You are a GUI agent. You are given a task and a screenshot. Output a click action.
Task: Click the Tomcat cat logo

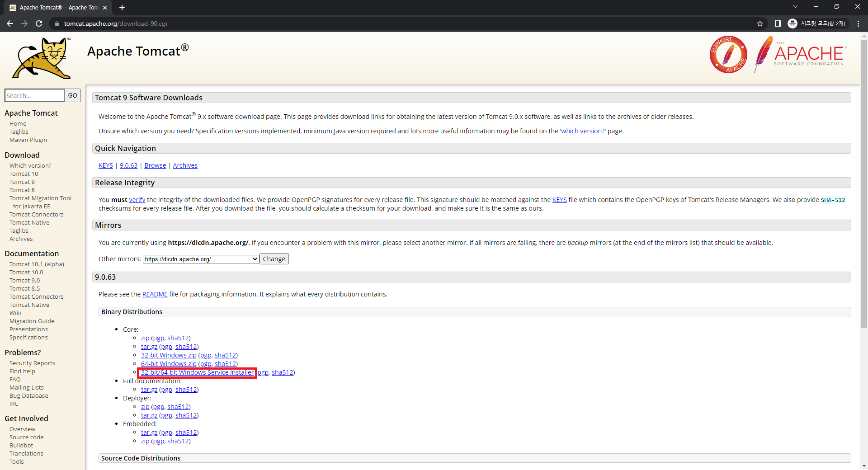(42, 58)
